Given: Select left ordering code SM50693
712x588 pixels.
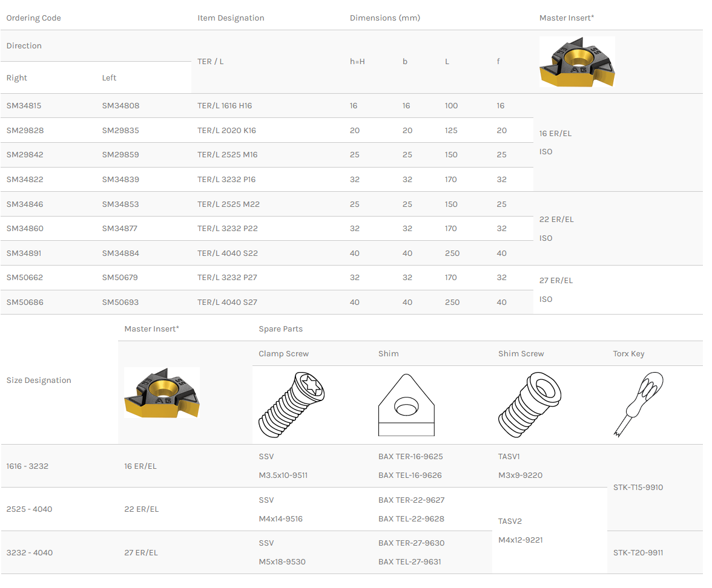Looking at the screenshot, I should (120, 302).
